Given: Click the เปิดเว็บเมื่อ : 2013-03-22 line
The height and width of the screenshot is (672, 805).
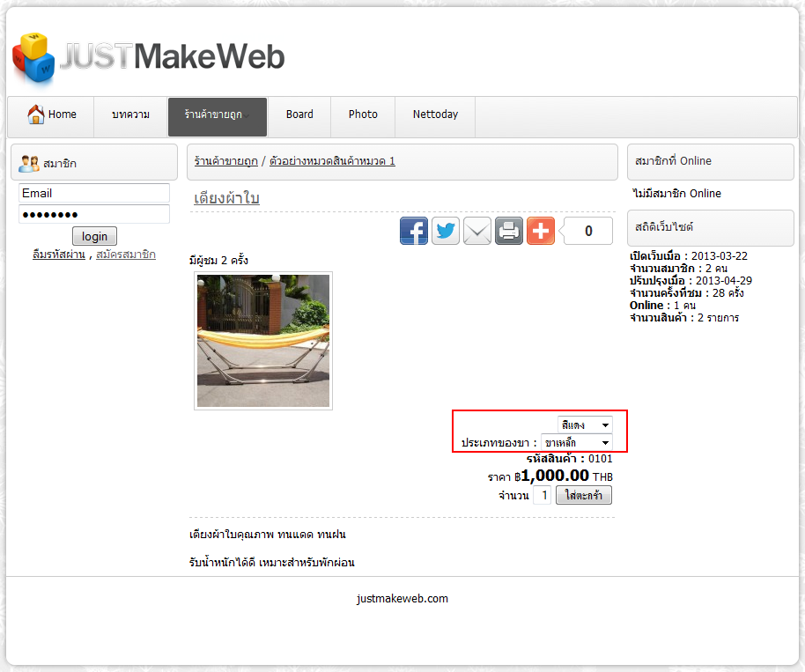Looking at the screenshot, I should click(689, 255).
